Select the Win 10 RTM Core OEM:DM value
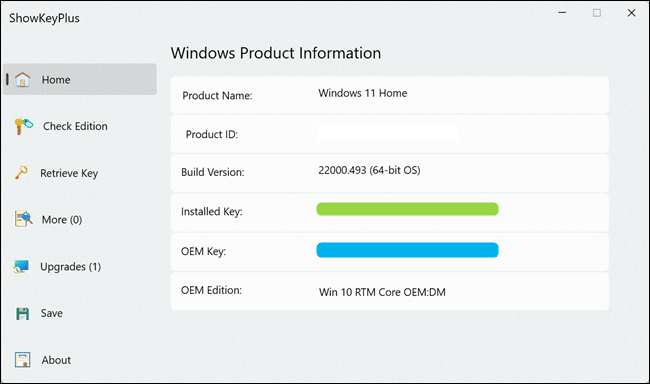 coord(382,292)
